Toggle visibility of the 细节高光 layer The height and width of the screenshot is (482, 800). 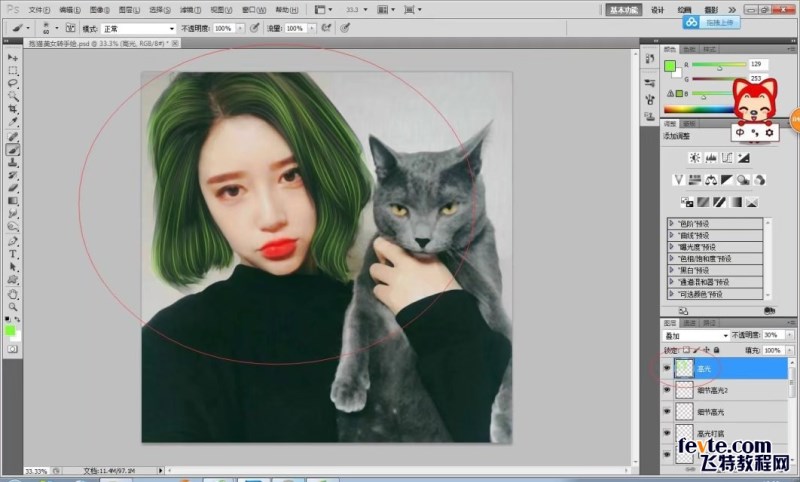pos(667,412)
